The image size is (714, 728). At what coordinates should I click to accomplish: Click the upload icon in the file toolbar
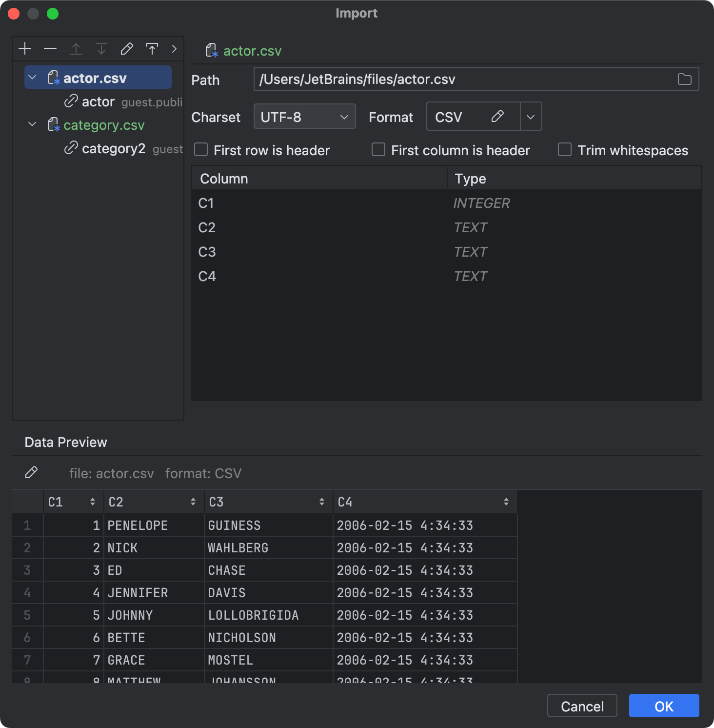[x=152, y=48]
